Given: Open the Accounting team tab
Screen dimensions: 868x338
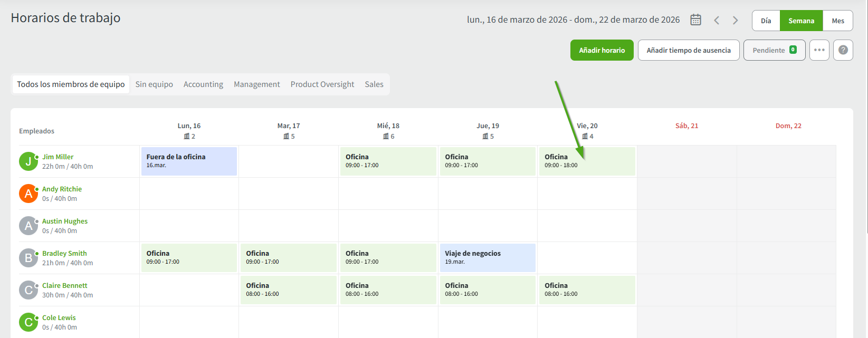Looking at the screenshot, I should (x=203, y=84).
